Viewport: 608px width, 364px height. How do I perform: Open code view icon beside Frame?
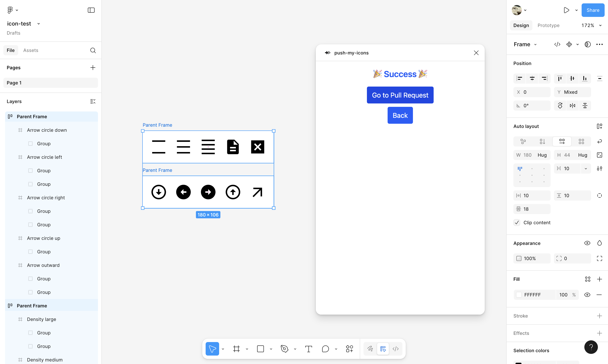pyautogui.click(x=557, y=44)
